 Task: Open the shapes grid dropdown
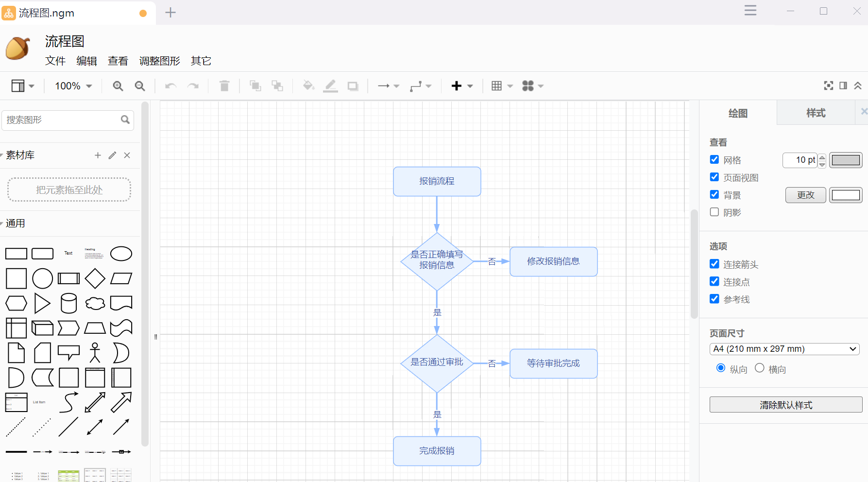pos(533,86)
